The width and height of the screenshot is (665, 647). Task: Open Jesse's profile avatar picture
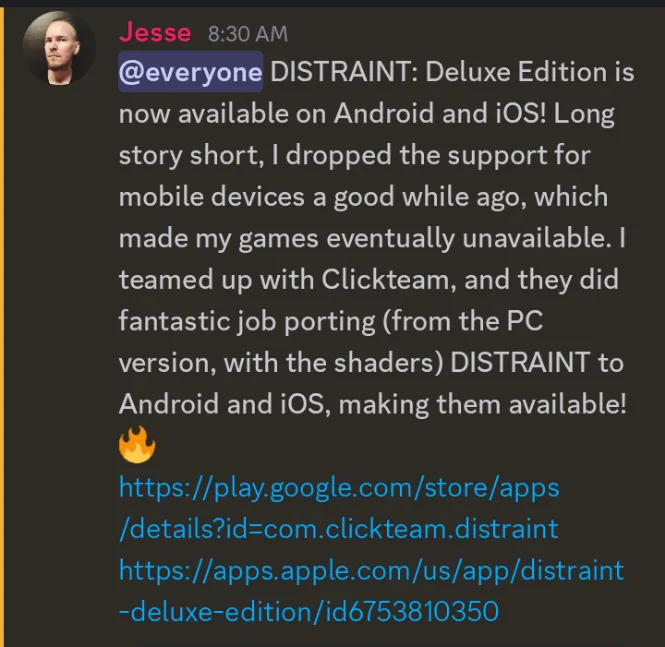[x=59, y=48]
